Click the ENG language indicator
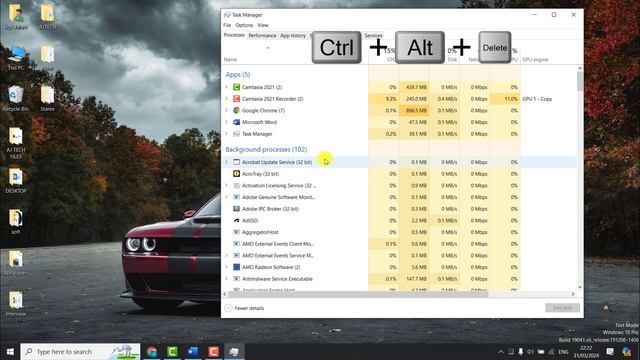The height and width of the screenshot is (360, 640). click(563, 351)
